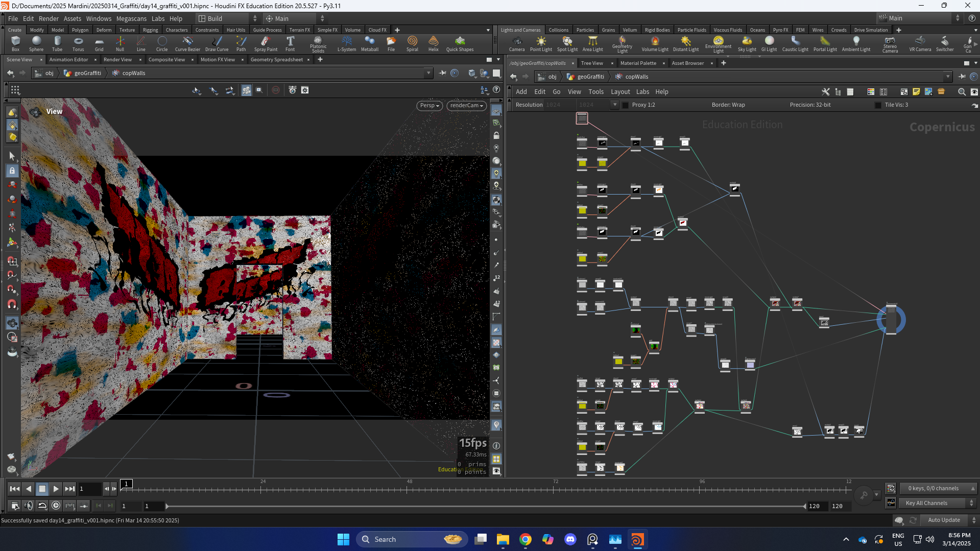Add a Camera from the Lights shelf

pos(517,43)
